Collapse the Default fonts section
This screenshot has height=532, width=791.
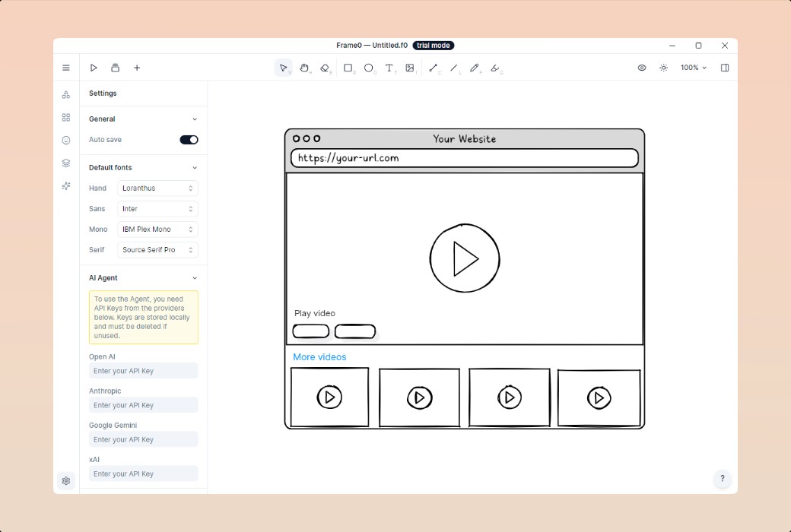(195, 167)
